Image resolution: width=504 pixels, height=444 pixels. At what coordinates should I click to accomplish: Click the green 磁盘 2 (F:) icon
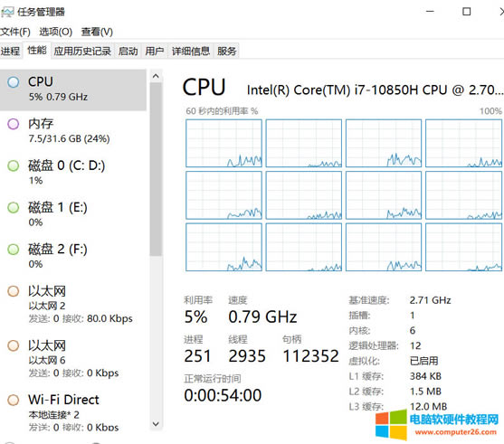click(14, 249)
